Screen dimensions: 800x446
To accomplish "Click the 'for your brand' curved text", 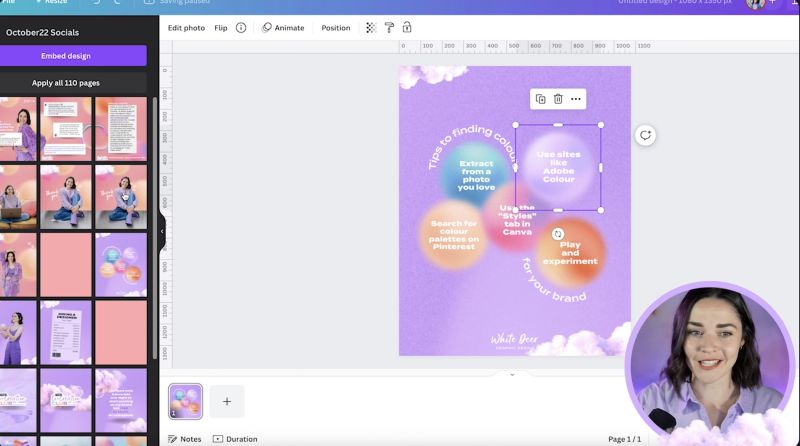I will tap(553, 282).
